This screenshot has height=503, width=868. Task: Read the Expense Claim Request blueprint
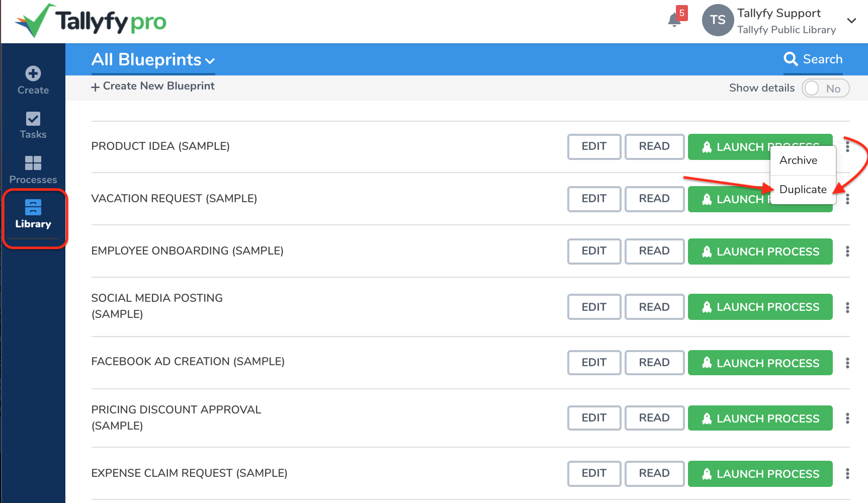654,473
